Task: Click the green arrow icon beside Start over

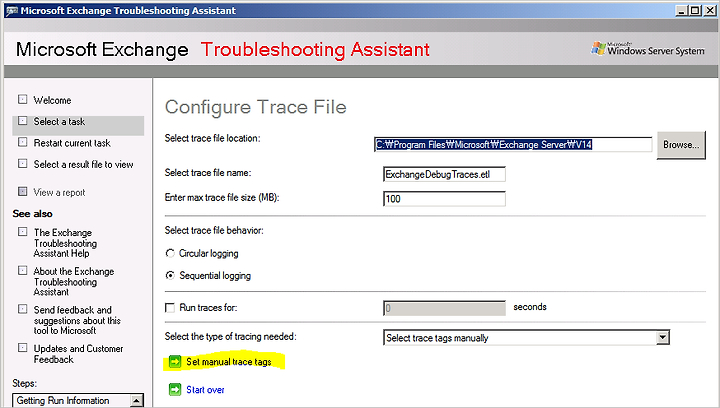Action: point(175,390)
